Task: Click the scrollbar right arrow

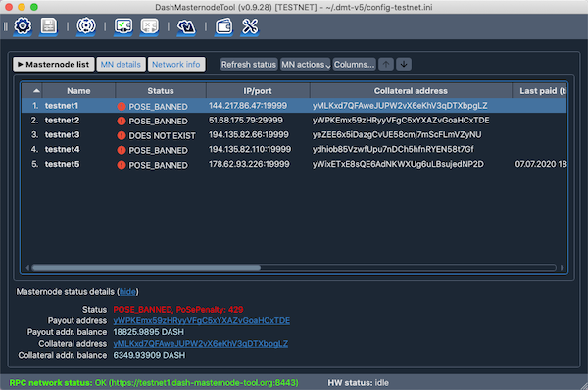Action: pyautogui.click(x=562, y=268)
